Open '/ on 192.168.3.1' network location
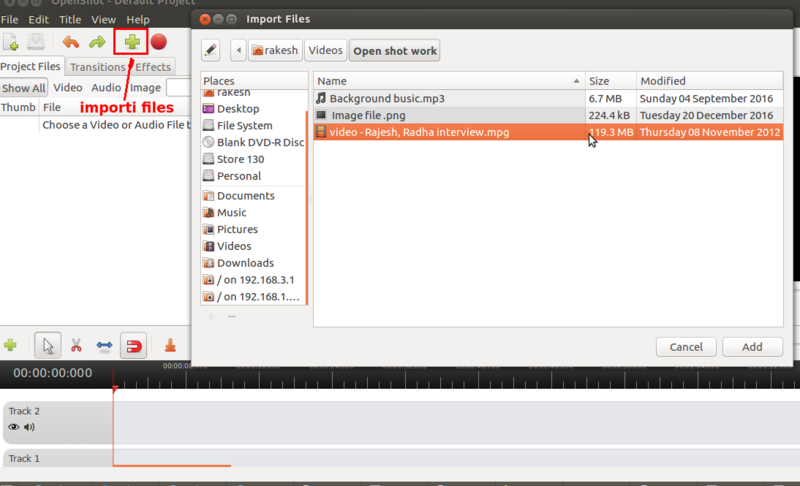 pyautogui.click(x=254, y=280)
